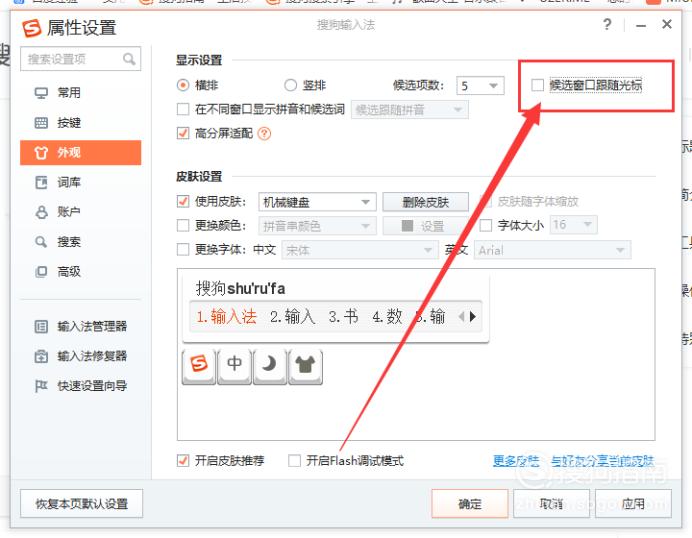Enable the 更换颜色 checkbox
692x538 pixels.
[183, 226]
